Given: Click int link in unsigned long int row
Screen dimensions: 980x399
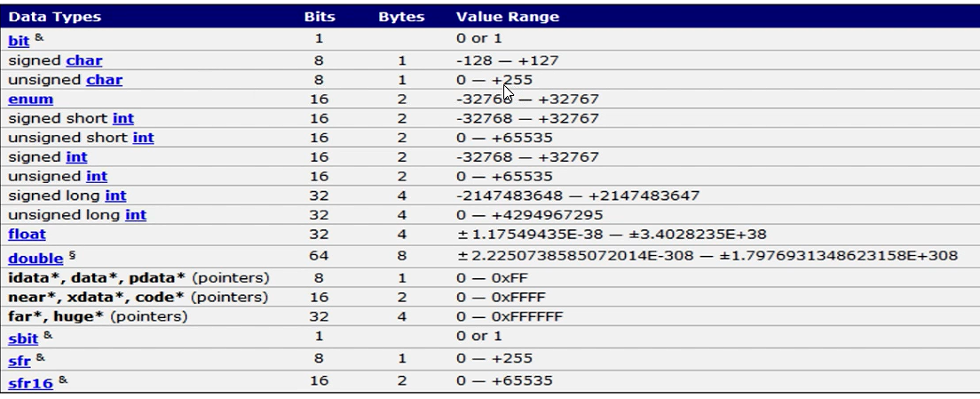Looking at the screenshot, I should [x=135, y=216].
